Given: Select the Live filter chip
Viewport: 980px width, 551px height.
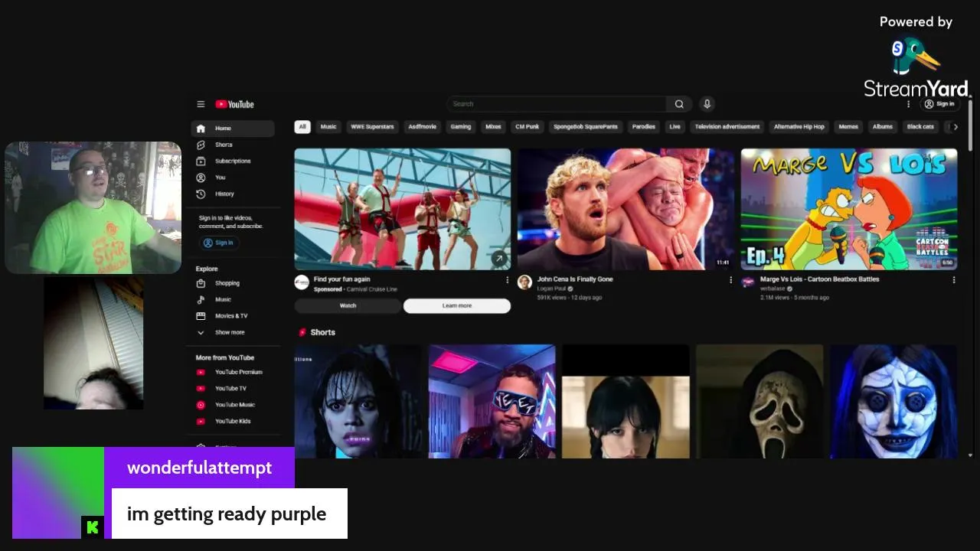Looking at the screenshot, I should pyautogui.click(x=675, y=127).
